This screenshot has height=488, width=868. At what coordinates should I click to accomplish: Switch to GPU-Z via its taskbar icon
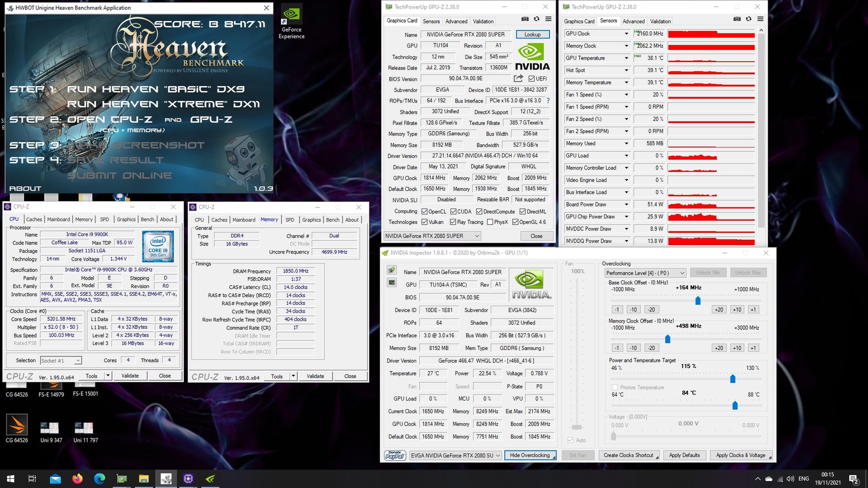click(122, 479)
